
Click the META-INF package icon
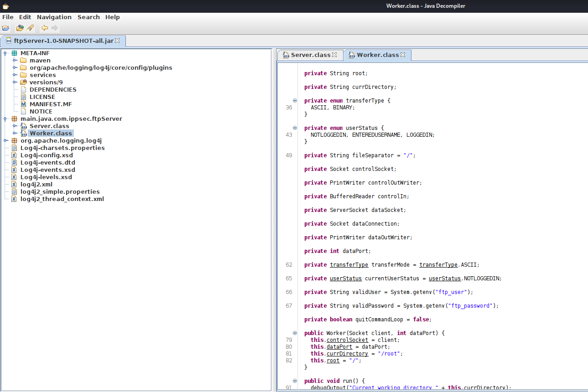pos(14,53)
